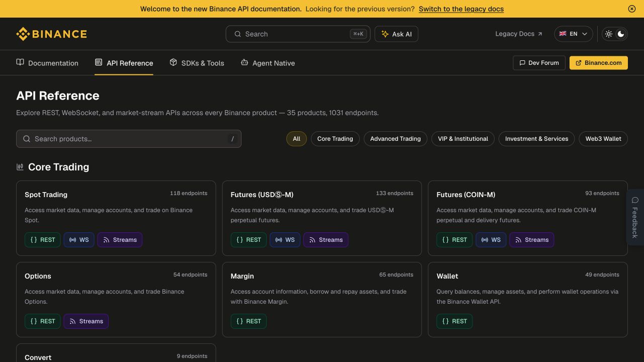The image size is (644, 362).
Task: Click the Agent Native robot icon
Action: tap(245, 62)
